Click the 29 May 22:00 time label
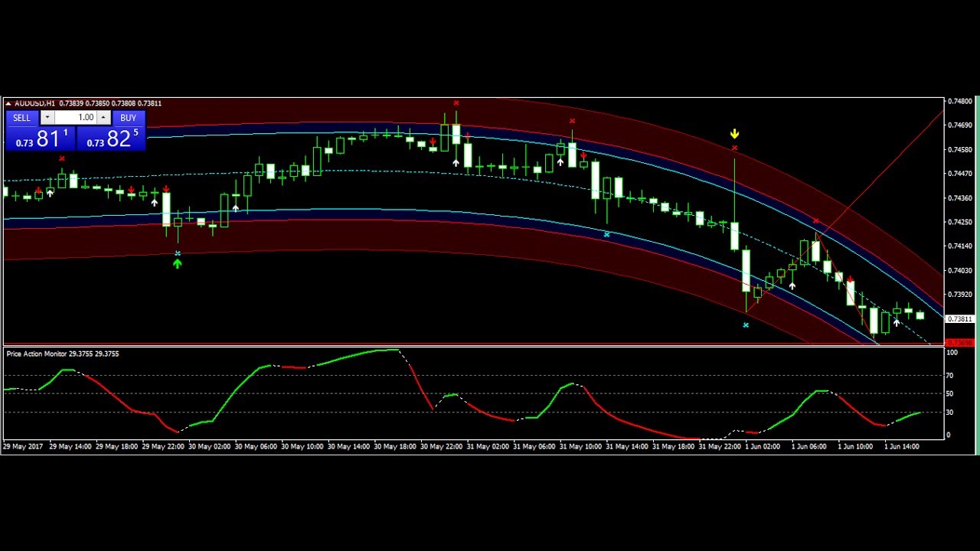The width and height of the screenshot is (980, 551). [x=163, y=446]
